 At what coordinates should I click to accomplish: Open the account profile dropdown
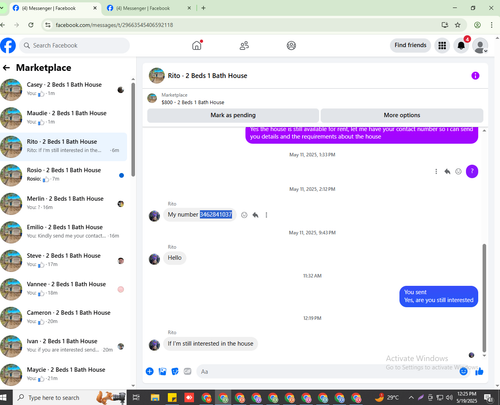[480, 46]
